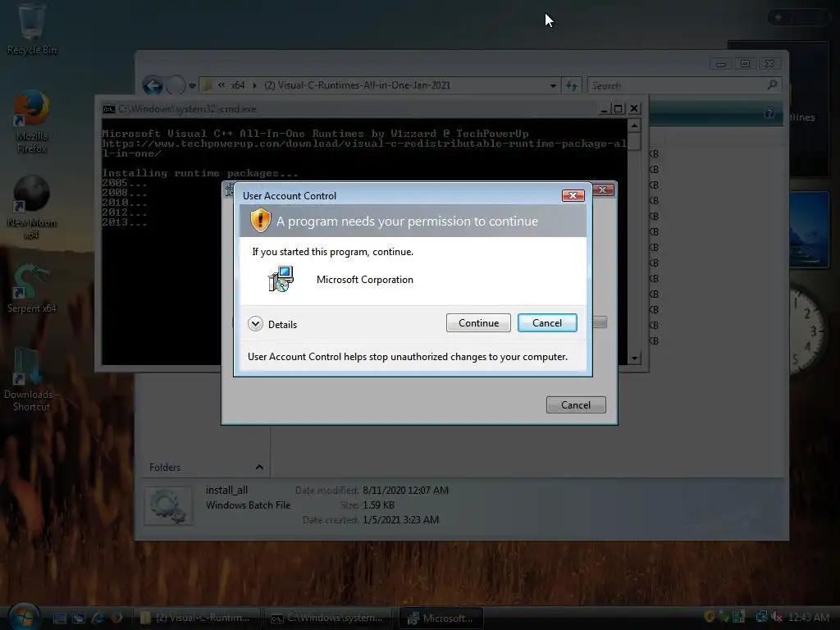Switch to Visual-C-Runtimes taskbar button
840x630 pixels.
[196, 618]
